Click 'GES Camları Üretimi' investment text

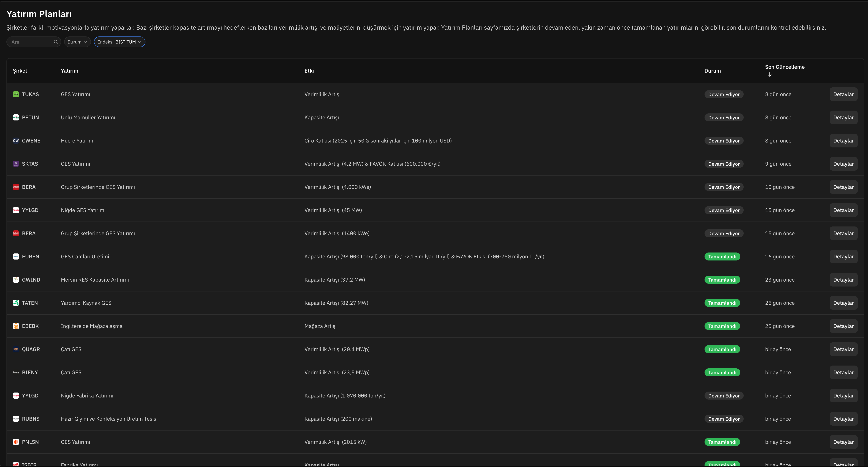pos(85,257)
